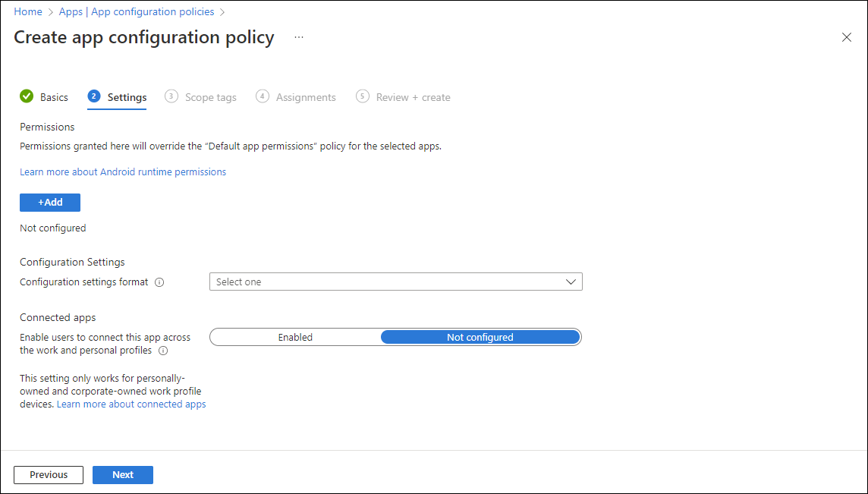868x494 pixels.
Task: Click the info icon near work and personal profiles
Action: click(163, 351)
